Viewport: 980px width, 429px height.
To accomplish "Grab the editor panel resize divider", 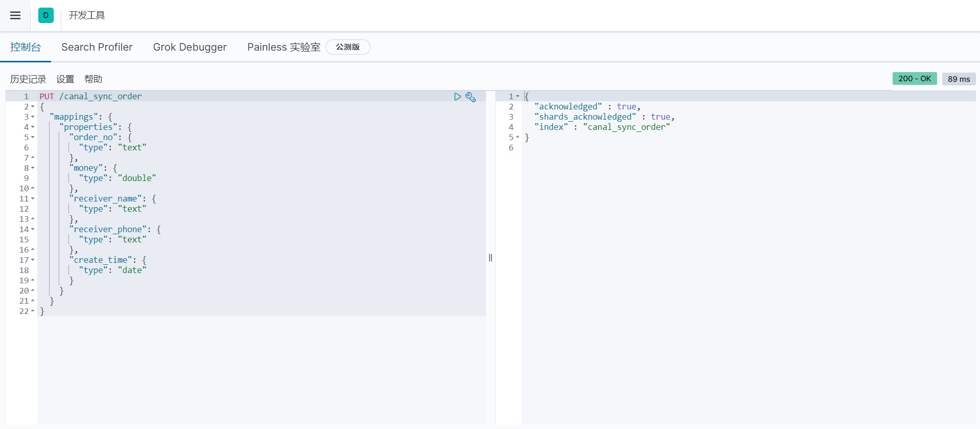I will pyautogui.click(x=491, y=258).
